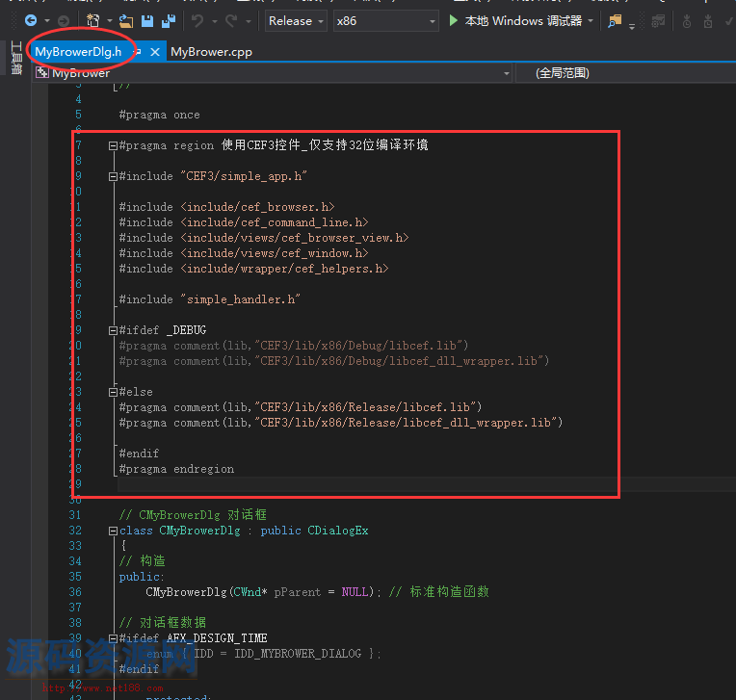This screenshot has height=700, width=736.
Task: Click the Navigate Backward arrow icon
Action: click(31, 20)
